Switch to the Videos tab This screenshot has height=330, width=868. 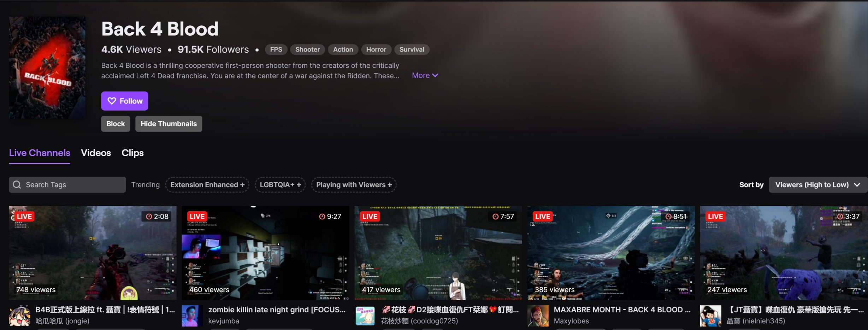pyautogui.click(x=96, y=153)
